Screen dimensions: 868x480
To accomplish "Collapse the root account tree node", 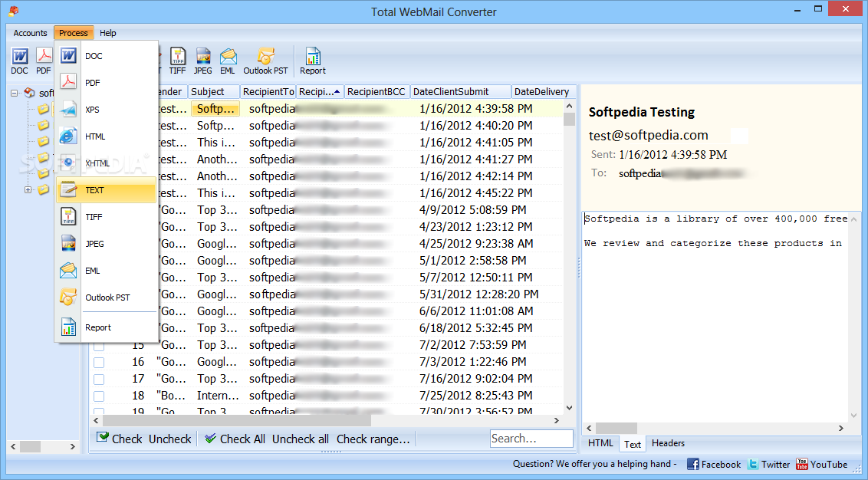I will click(15, 93).
